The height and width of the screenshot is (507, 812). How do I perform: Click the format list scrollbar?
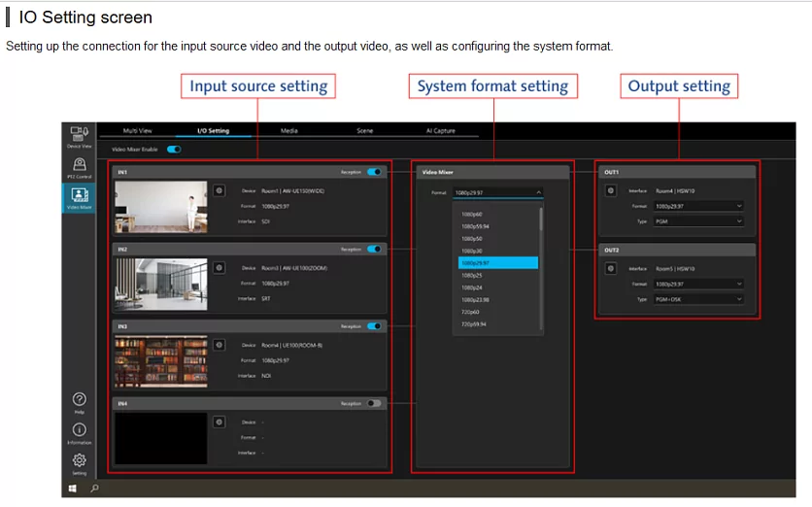click(542, 219)
